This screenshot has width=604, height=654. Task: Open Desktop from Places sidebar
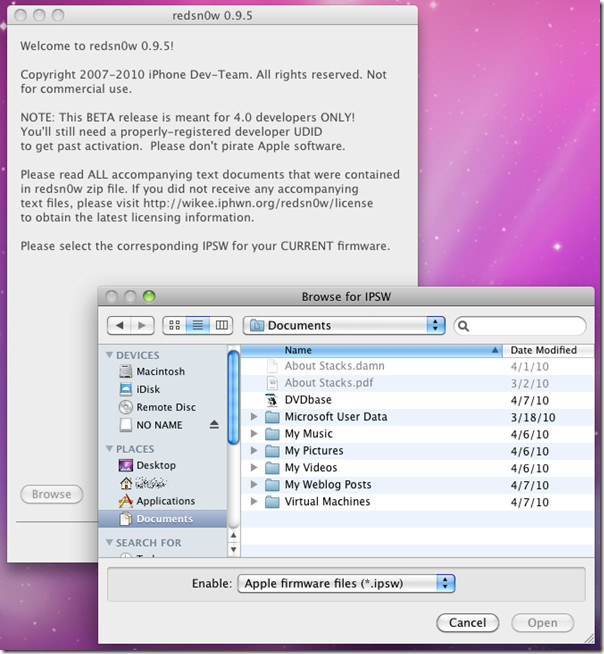click(156, 465)
